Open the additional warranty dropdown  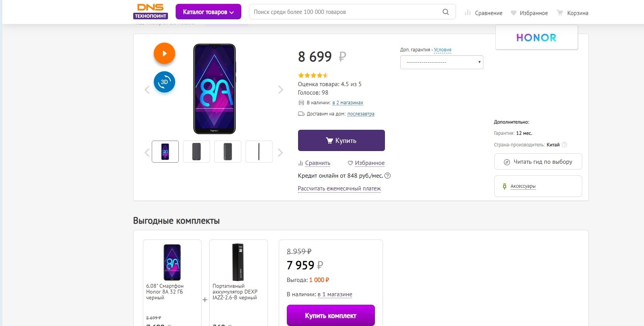coord(442,62)
